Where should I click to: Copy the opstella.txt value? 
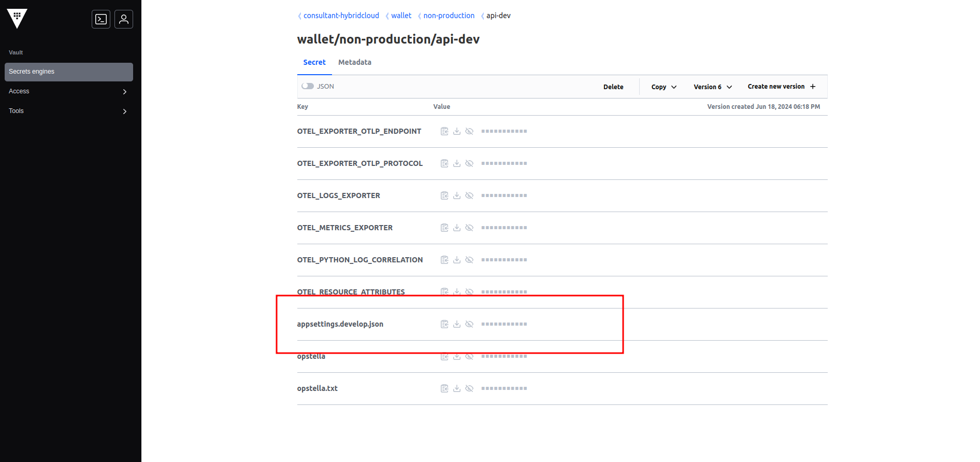[444, 388]
